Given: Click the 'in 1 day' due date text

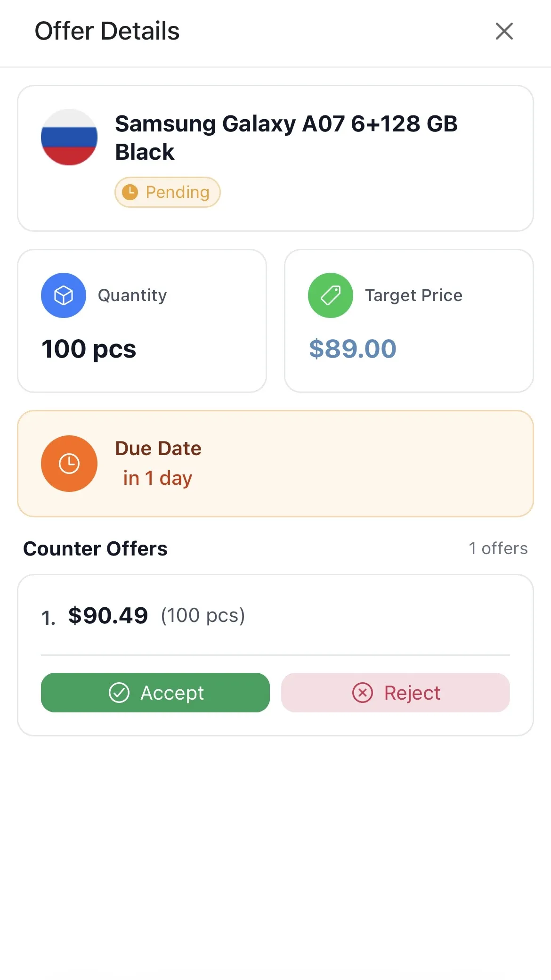Looking at the screenshot, I should coord(158,478).
